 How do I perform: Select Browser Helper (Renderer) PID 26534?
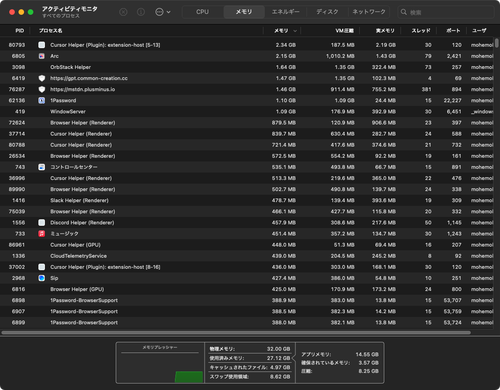(x=247, y=156)
